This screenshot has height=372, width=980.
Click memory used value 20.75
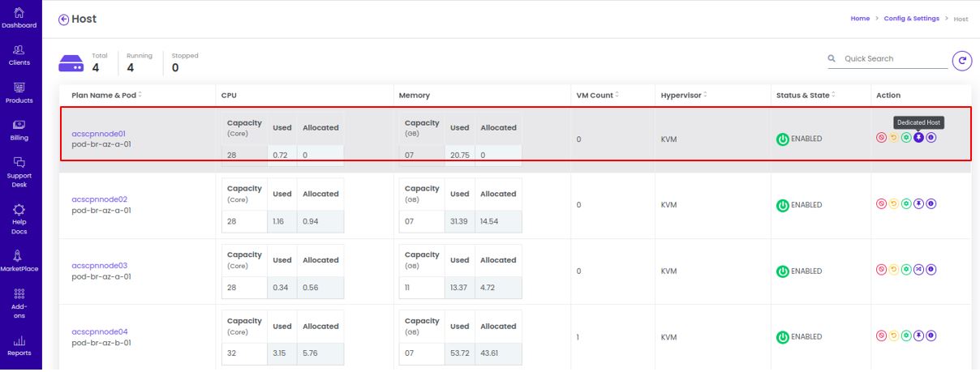(x=458, y=154)
